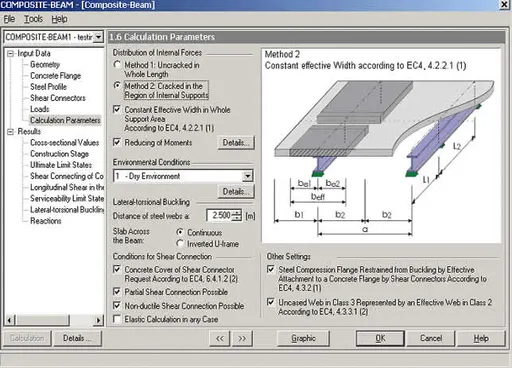Toggle Partial Shear Connection Possible
The image size is (512, 368).
point(117,292)
